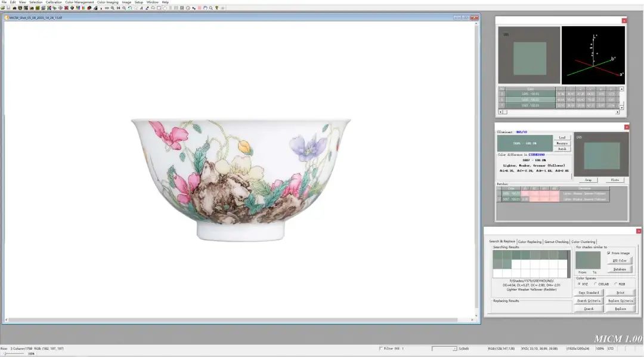Switch to the Gamut Checking tab
Image resolution: width=644 pixels, height=357 pixels.
click(x=556, y=242)
